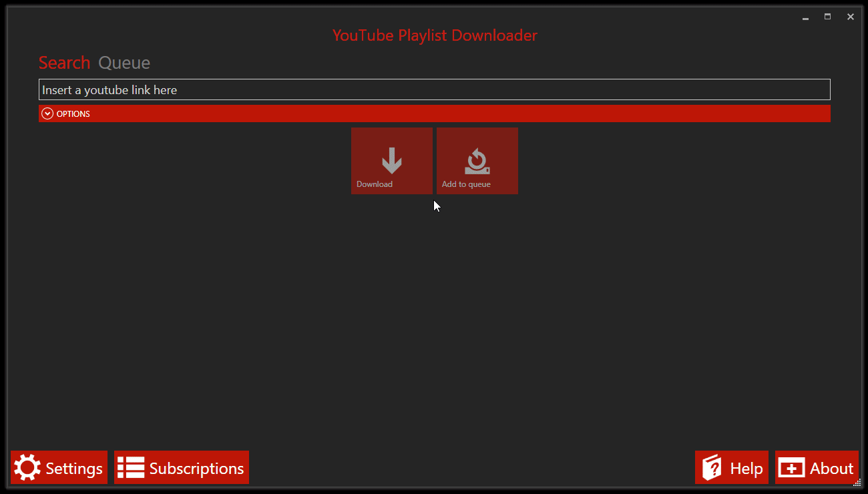Click the Download button
The height and width of the screenshot is (494, 868).
click(x=391, y=160)
